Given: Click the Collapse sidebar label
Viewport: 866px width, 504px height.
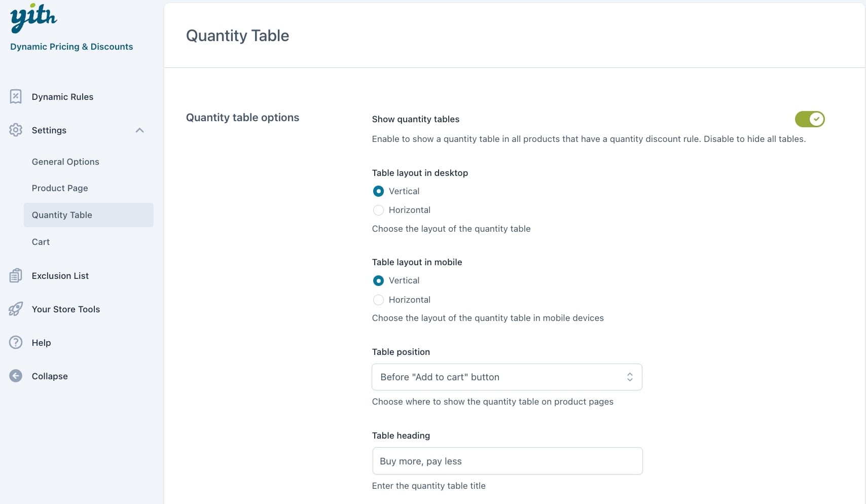Looking at the screenshot, I should 50,376.
